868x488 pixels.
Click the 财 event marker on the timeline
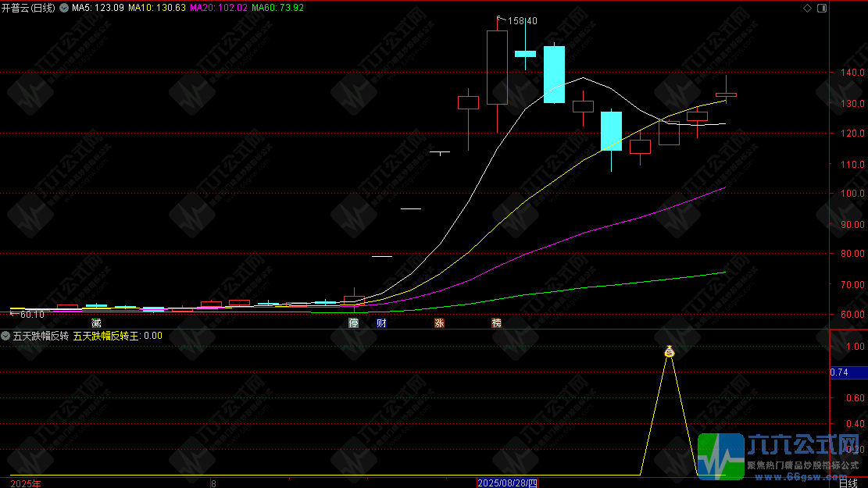coord(381,323)
